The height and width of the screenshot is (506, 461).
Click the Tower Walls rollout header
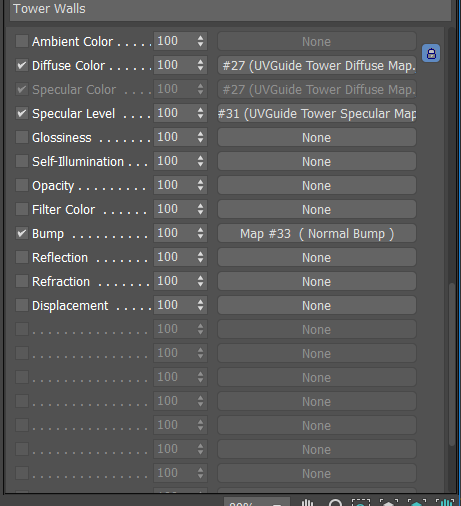point(230,9)
